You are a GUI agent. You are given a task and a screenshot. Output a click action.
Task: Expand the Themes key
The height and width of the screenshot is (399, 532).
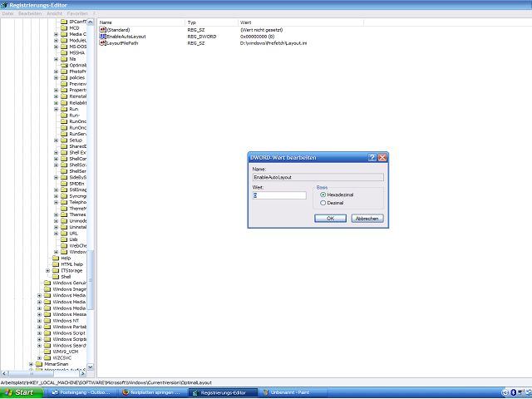pyautogui.click(x=56, y=214)
